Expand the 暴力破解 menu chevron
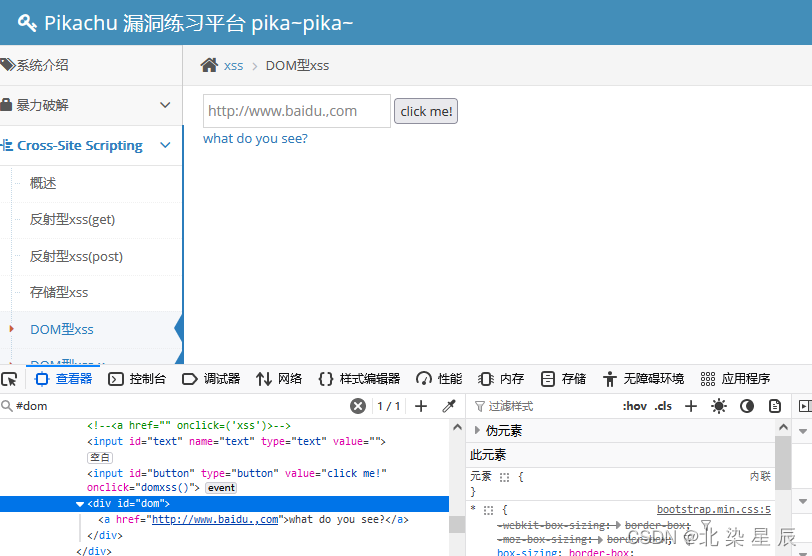 (165, 105)
